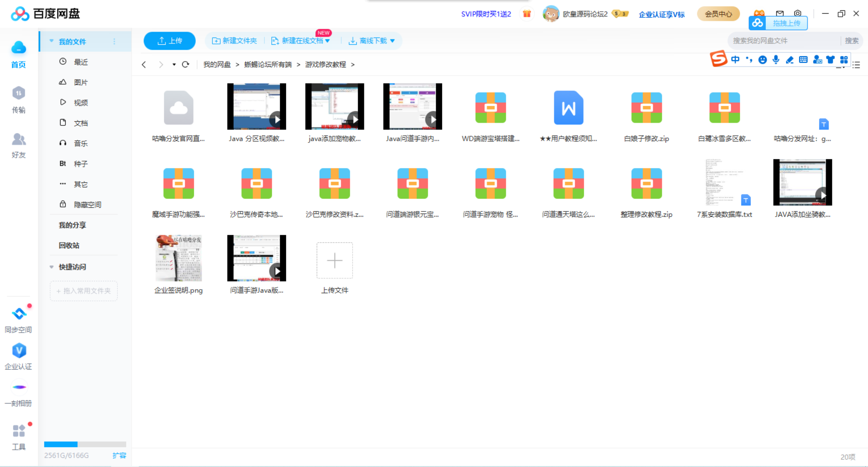Click SVIP限时买1送2 promotion link
This screenshot has width=868, height=467.
tap(486, 14)
